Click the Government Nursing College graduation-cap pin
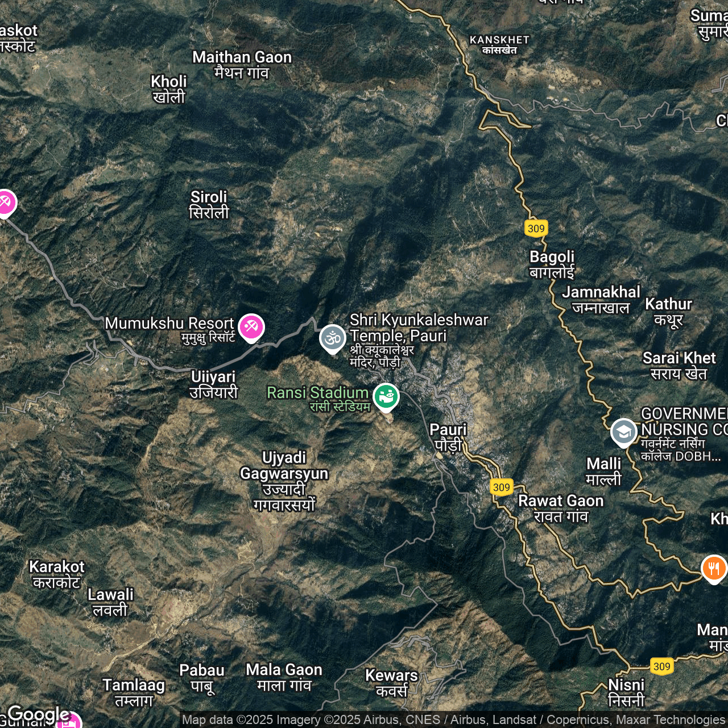This screenshot has width=728, height=728. tap(624, 432)
